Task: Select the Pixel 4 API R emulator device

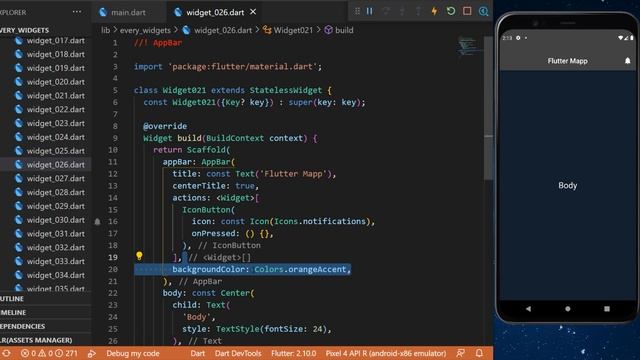Action: click(x=386, y=353)
